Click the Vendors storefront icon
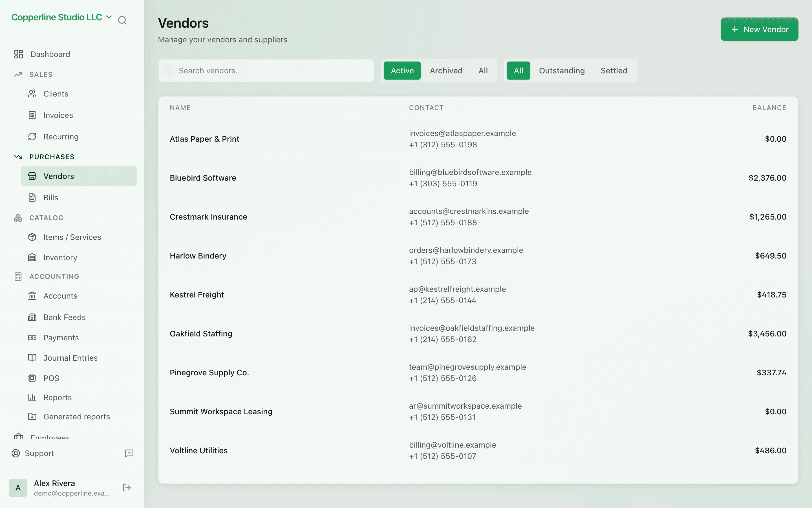812x508 pixels. coord(32,176)
